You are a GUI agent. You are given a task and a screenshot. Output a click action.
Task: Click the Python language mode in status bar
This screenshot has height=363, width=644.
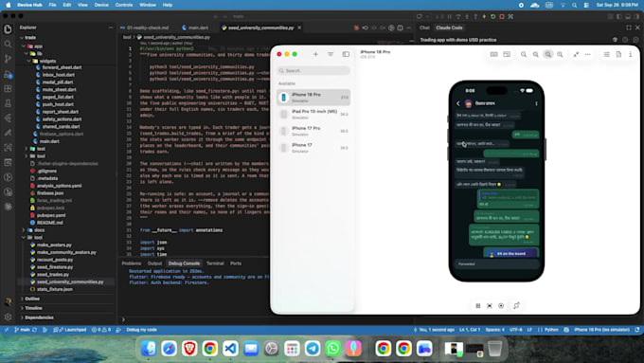tap(551, 330)
